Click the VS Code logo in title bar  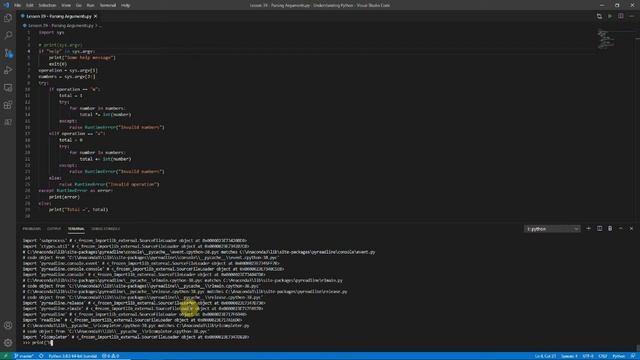click(6, 5)
